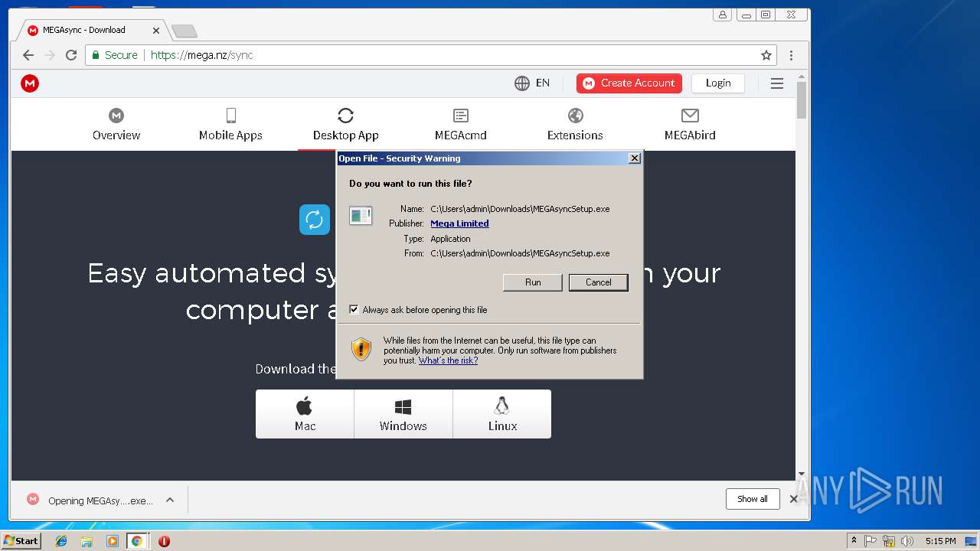This screenshot has height=551, width=980.
Task: Open the Windows Start button
Action: 21,541
